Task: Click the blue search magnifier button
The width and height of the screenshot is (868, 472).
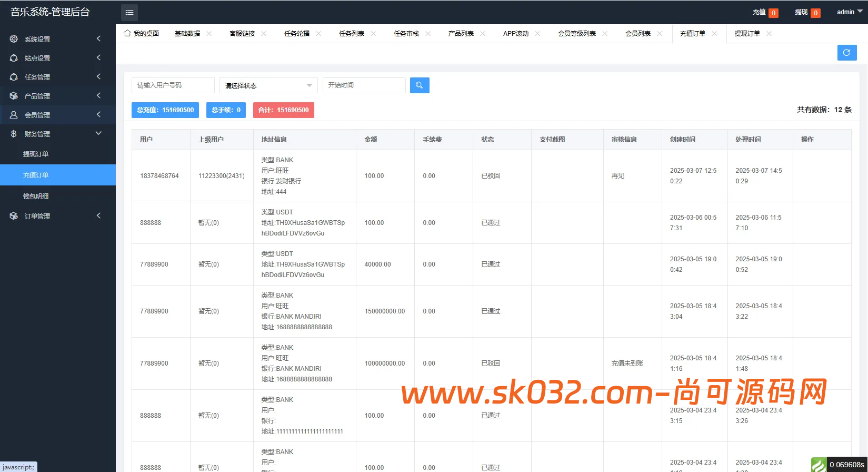Action: coord(420,85)
